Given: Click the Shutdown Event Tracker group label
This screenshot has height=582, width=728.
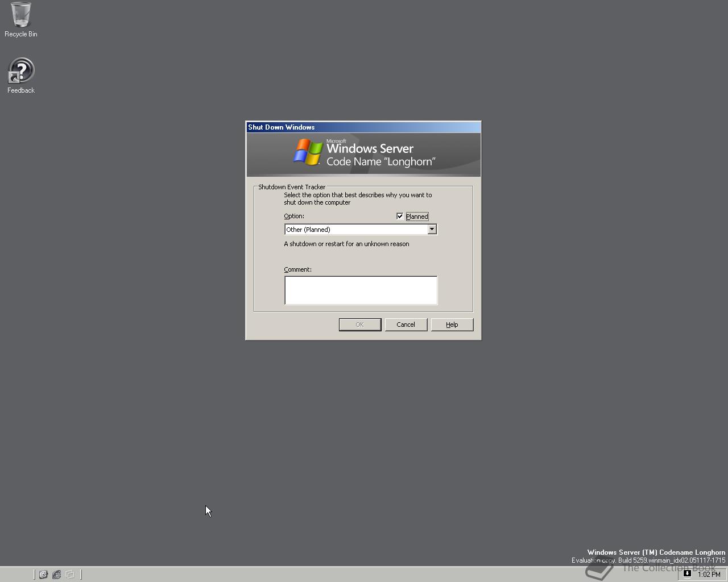Looking at the screenshot, I should click(x=292, y=187).
